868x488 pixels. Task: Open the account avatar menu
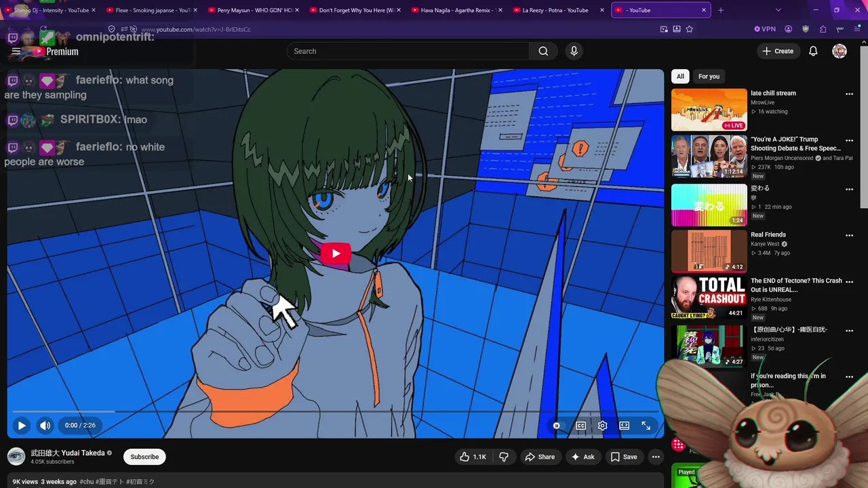click(840, 52)
